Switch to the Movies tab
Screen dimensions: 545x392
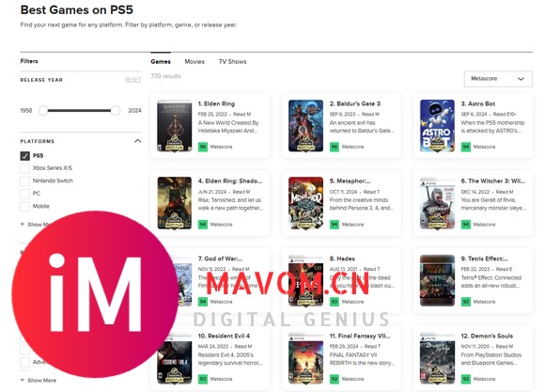[195, 61]
